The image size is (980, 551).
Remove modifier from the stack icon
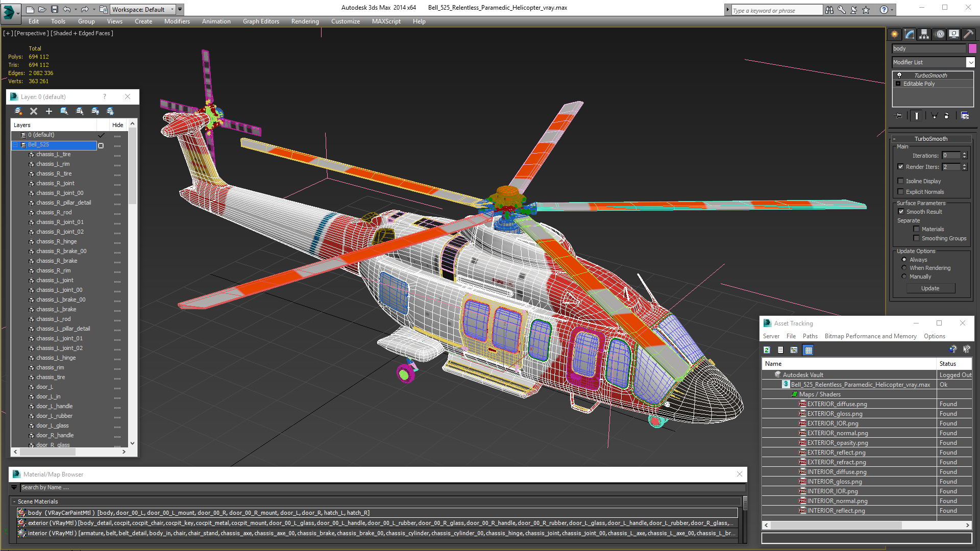tap(947, 116)
